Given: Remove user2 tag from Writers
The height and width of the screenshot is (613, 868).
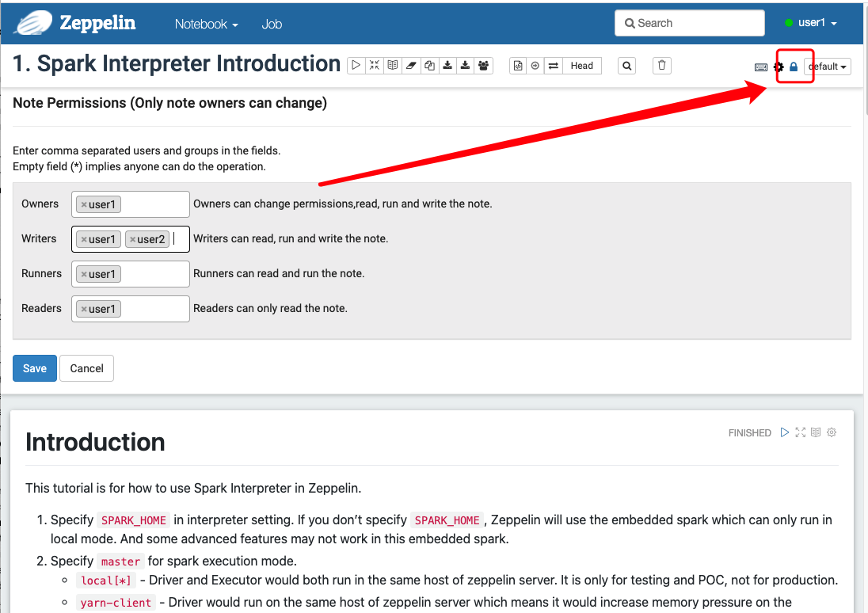Looking at the screenshot, I should (133, 240).
